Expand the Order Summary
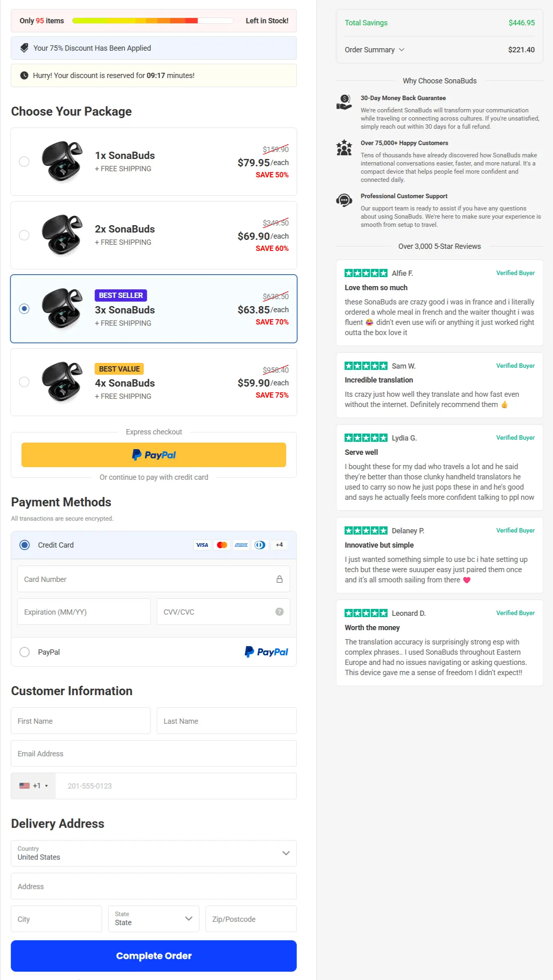553x980 pixels. point(374,49)
